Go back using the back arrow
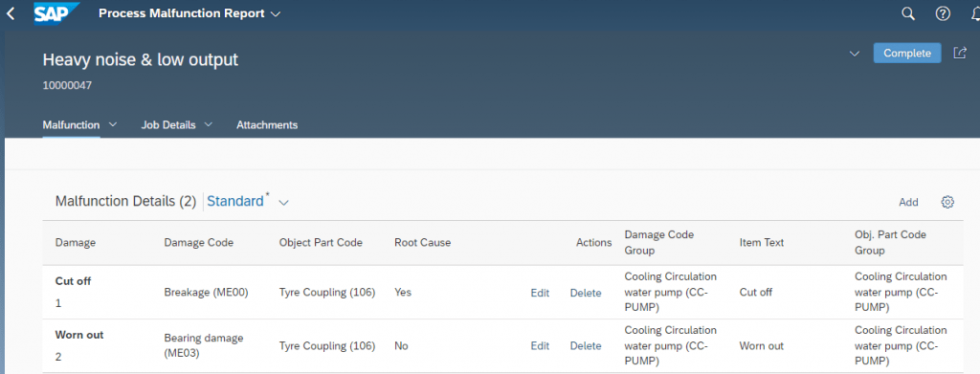The height and width of the screenshot is (374, 980). point(11,13)
